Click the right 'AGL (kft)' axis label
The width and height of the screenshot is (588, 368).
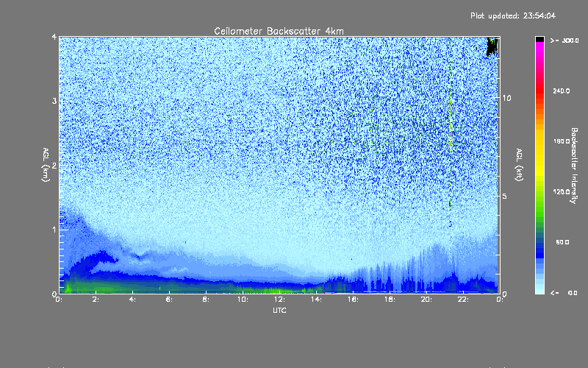tap(519, 165)
